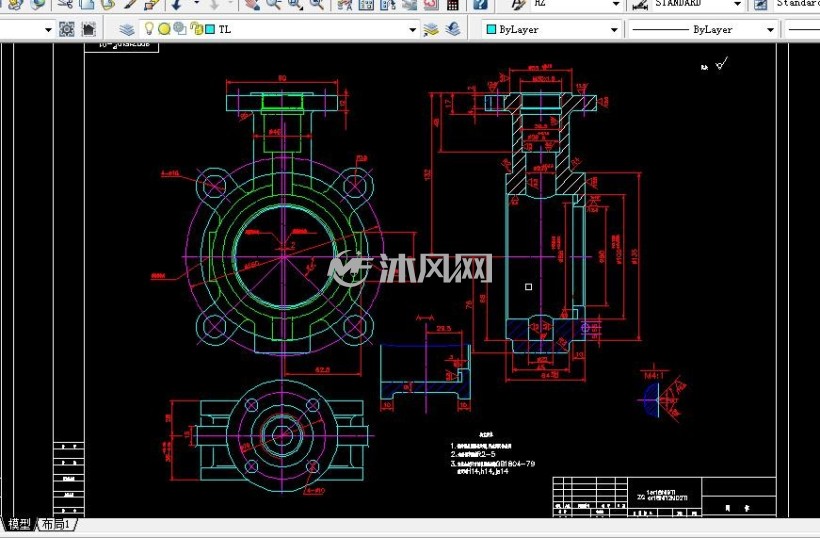Click the Workspace Settings gear icon

coord(66,29)
